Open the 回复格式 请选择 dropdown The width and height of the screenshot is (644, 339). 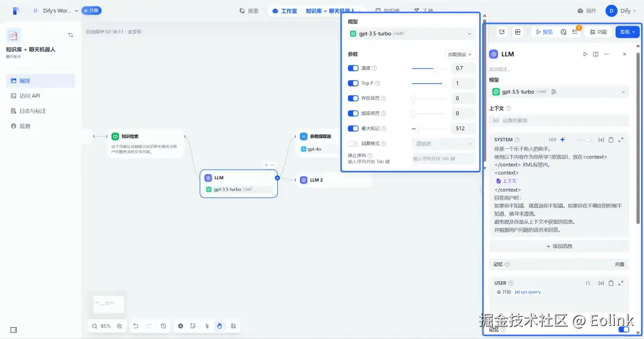click(443, 144)
